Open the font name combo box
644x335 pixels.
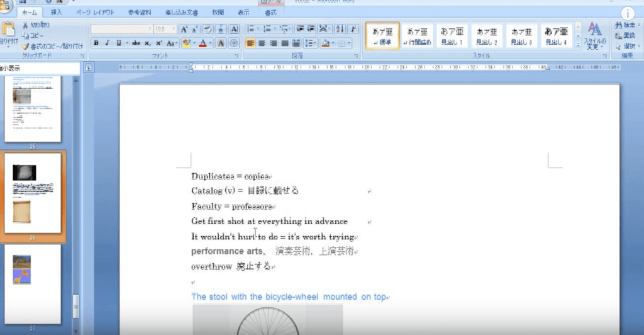pyautogui.click(x=121, y=29)
